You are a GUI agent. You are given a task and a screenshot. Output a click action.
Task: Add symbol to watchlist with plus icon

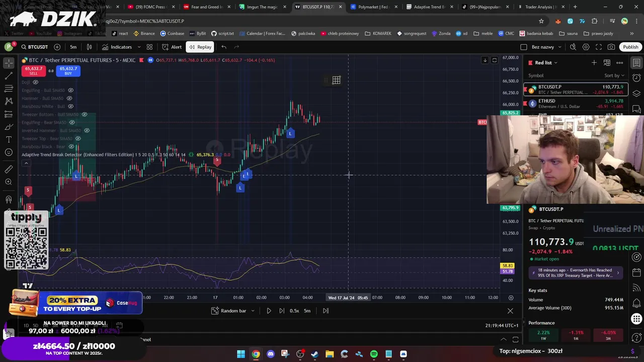(x=594, y=62)
